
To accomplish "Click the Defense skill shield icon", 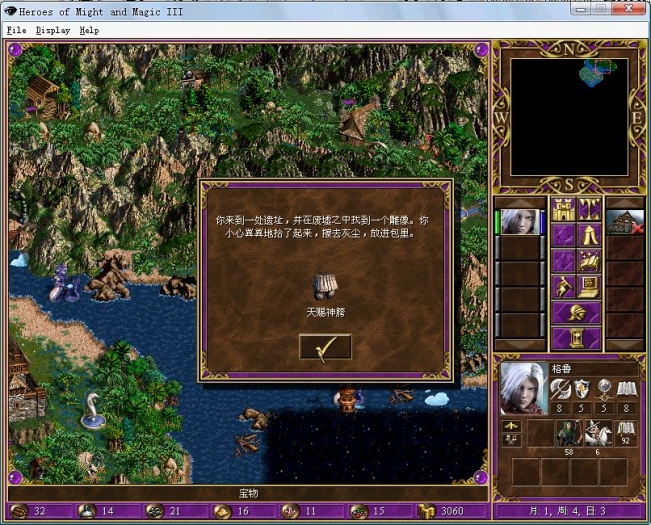I will tap(582, 390).
